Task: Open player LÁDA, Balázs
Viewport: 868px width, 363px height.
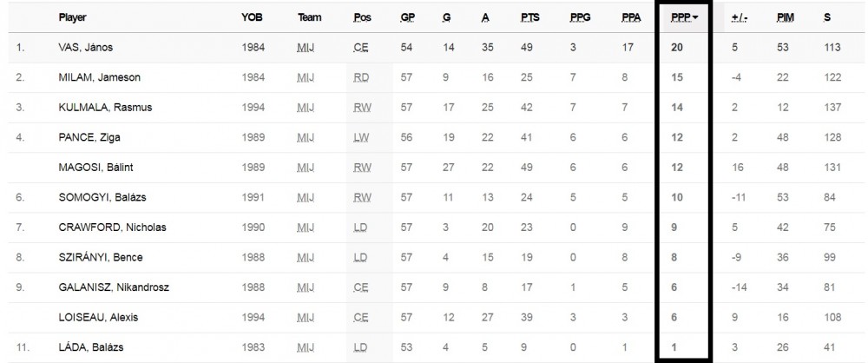Action: tap(91, 347)
